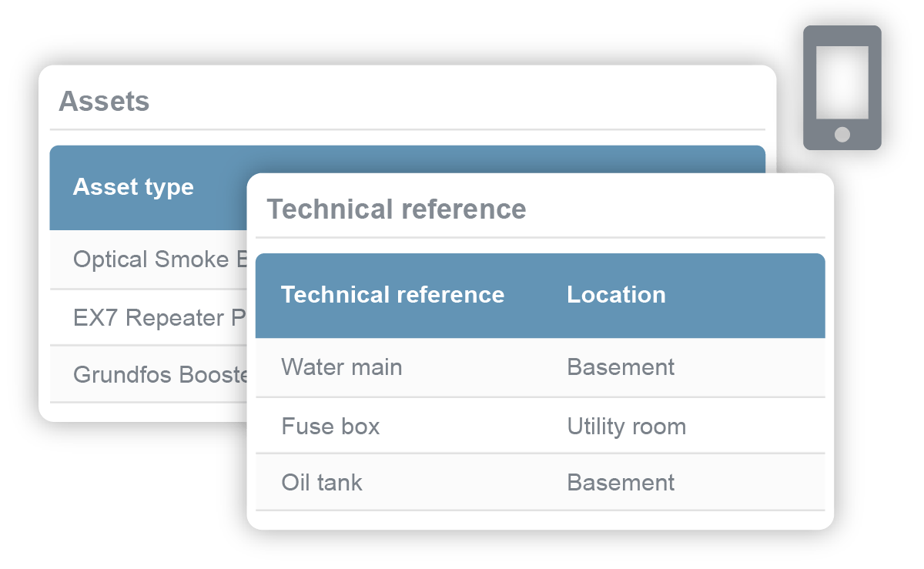Click the Assets card header
This screenshot has height=569, width=924.
click(x=104, y=101)
